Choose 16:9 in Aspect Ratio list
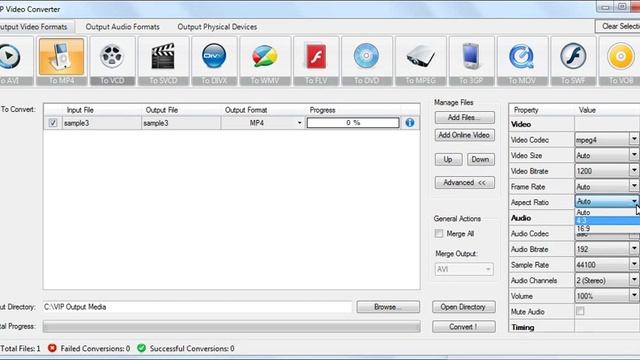 [x=607, y=229]
